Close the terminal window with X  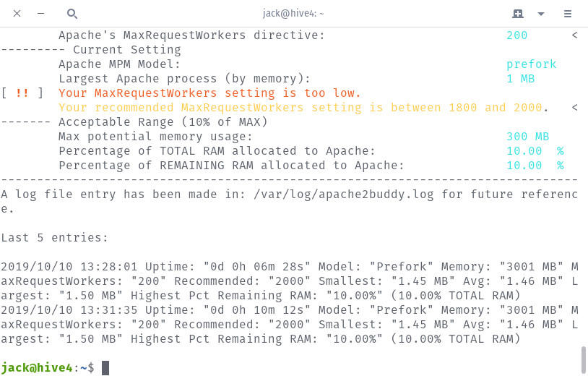coord(17,14)
